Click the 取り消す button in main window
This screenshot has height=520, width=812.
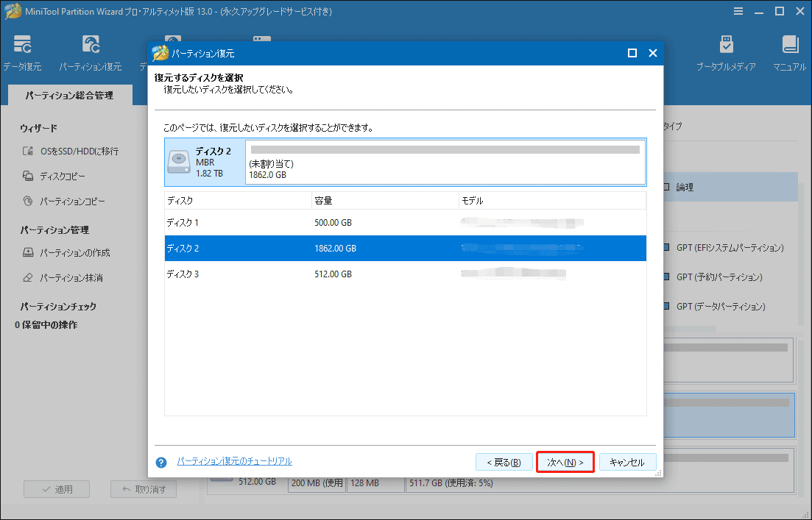[x=144, y=489]
